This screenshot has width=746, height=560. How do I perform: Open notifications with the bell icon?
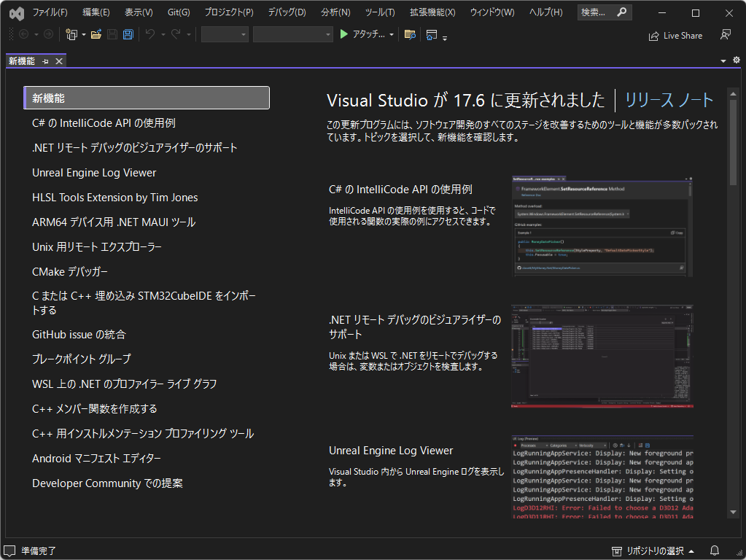click(x=714, y=551)
